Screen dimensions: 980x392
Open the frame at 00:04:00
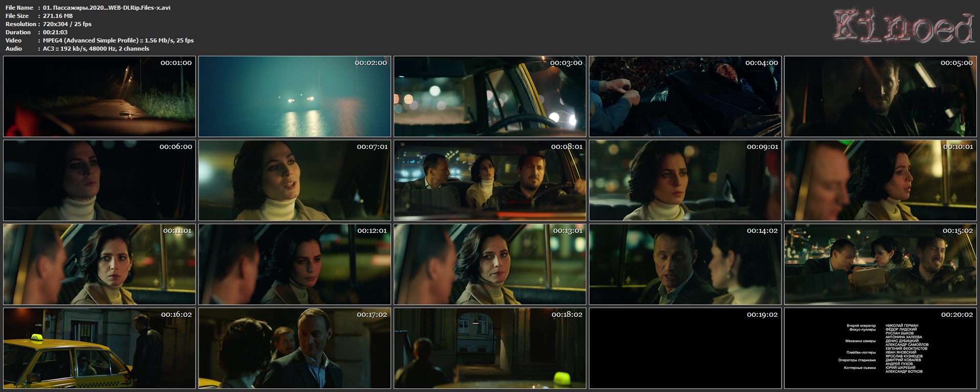click(x=685, y=96)
